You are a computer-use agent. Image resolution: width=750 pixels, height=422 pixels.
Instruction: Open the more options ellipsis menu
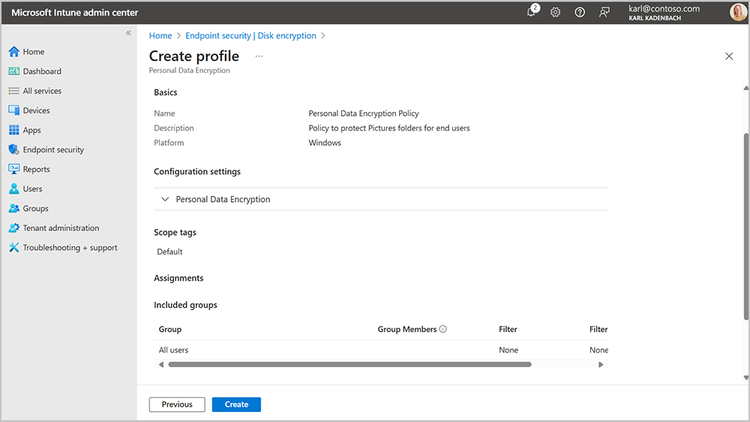[x=259, y=57]
